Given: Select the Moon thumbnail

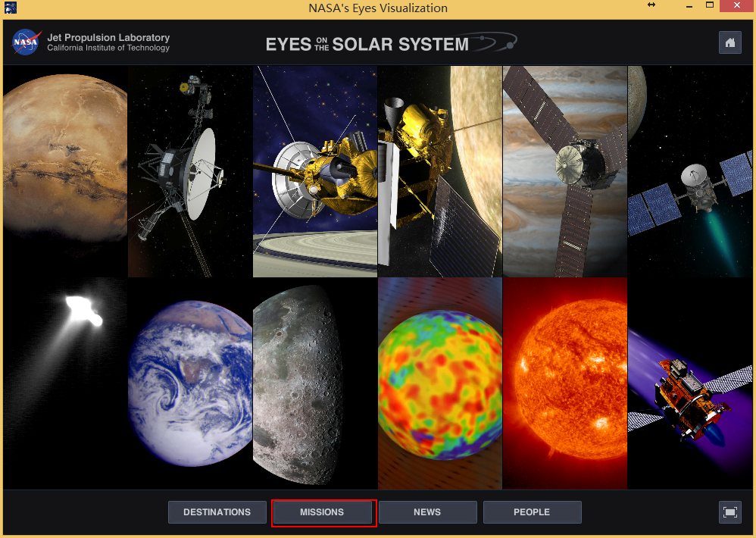Looking at the screenshot, I should coord(314,382).
